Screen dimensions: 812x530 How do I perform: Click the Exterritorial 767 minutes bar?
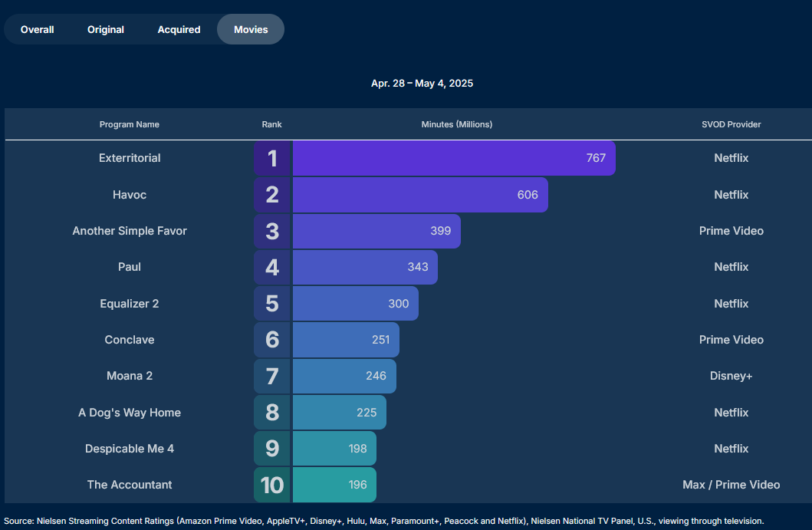coord(453,159)
